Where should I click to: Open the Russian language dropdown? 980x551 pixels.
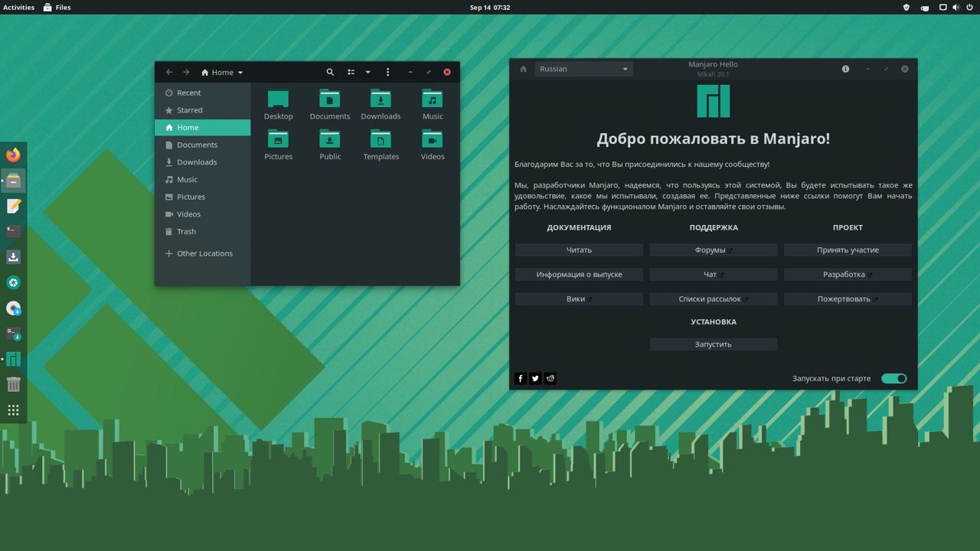point(583,69)
